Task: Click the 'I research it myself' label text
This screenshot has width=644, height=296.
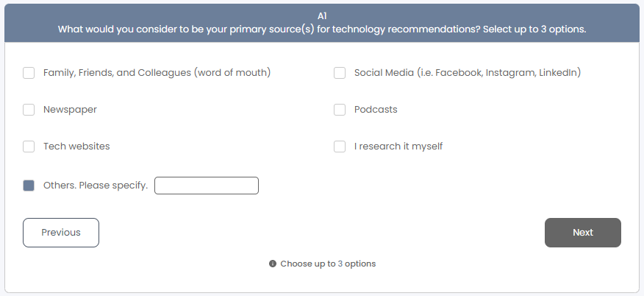Action: (398, 147)
